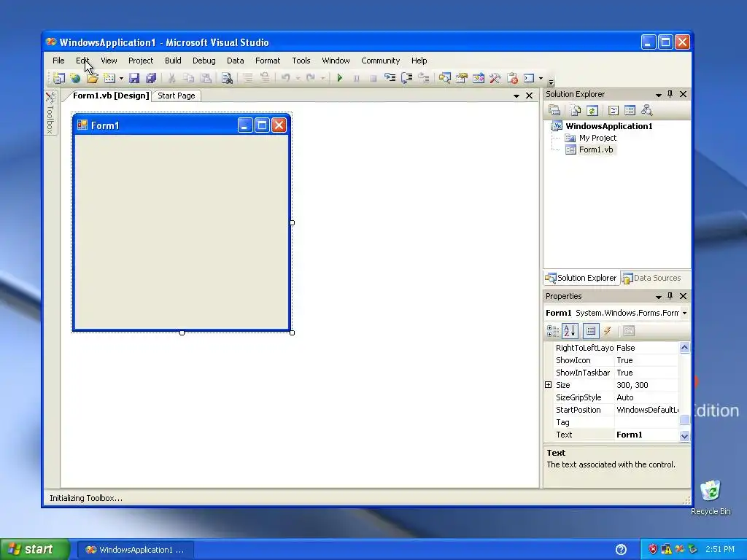The image size is (747, 560).
Task: Click the Windows Start button
Action: (34, 550)
